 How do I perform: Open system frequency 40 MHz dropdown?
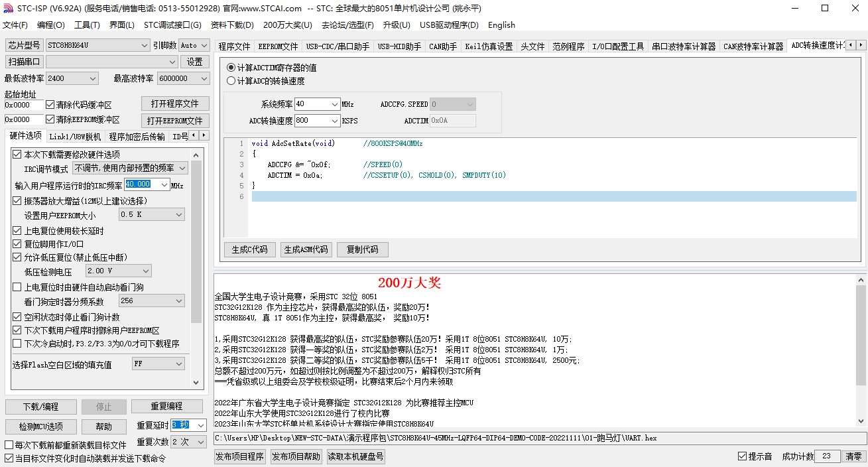[317, 104]
